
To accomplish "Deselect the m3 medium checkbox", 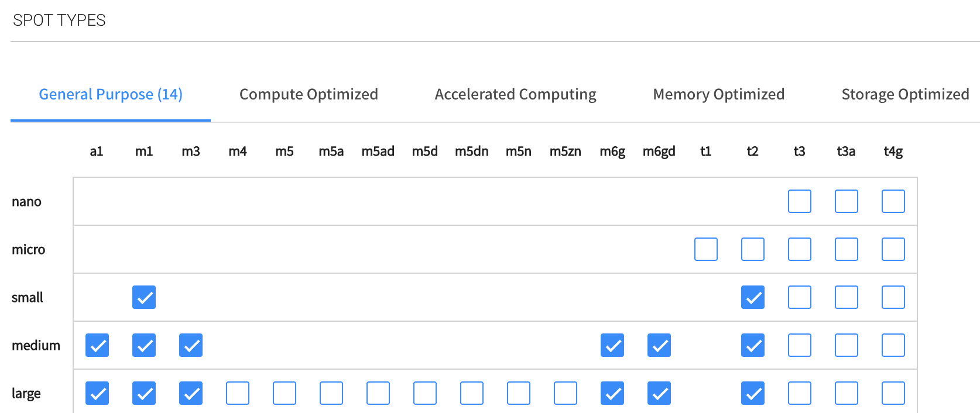I will point(191,345).
